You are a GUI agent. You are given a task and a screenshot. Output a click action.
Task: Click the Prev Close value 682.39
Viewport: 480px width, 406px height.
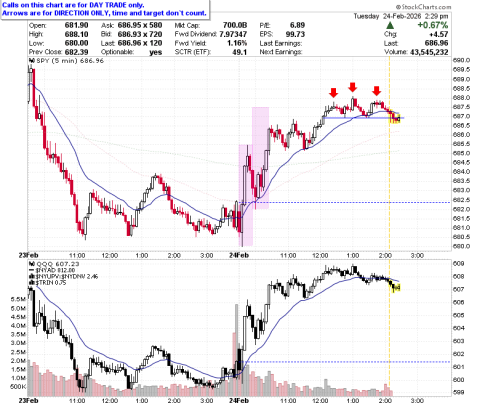pyautogui.click(x=77, y=52)
